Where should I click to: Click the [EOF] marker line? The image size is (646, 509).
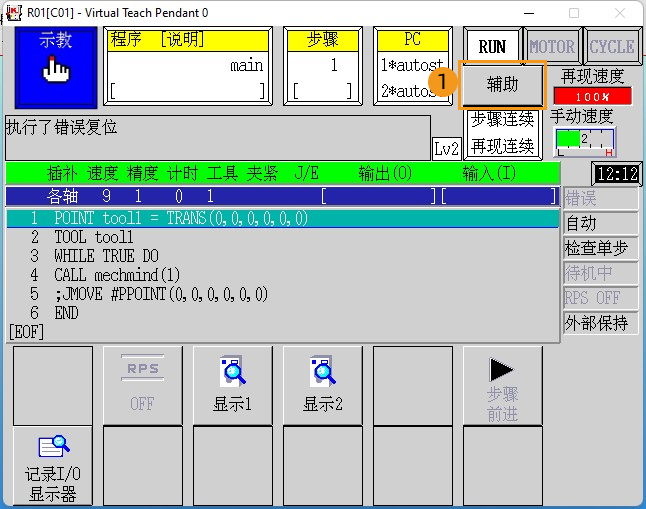(x=26, y=332)
